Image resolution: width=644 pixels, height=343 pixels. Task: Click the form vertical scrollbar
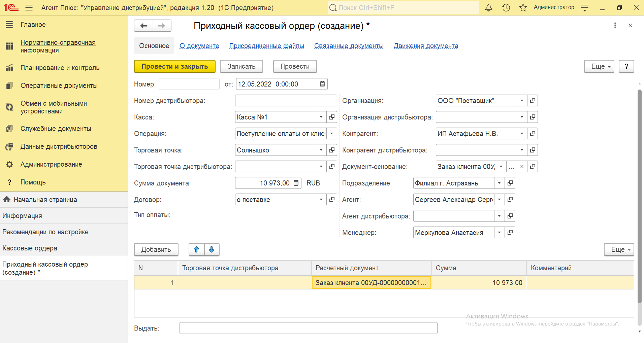pyautogui.click(x=640, y=197)
